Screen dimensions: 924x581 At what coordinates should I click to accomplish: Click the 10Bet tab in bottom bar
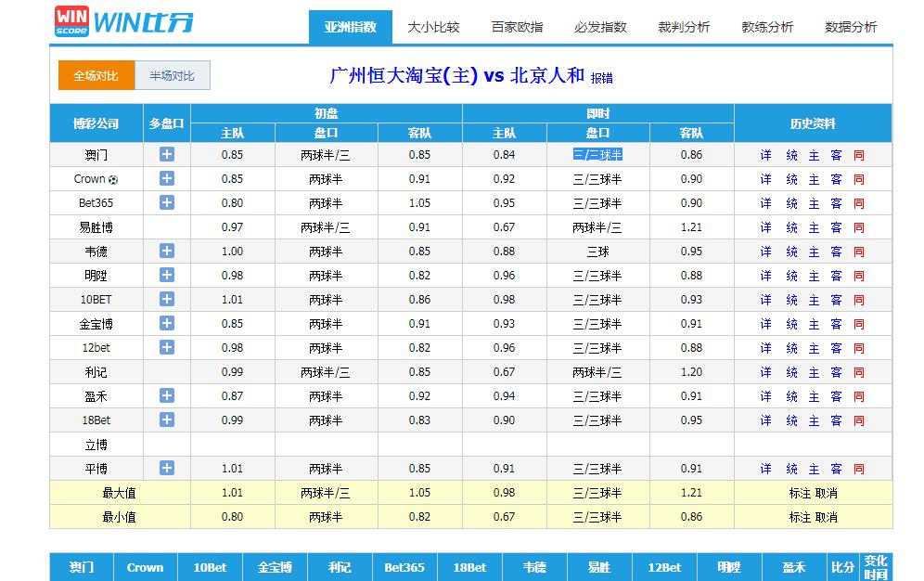coord(210,567)
